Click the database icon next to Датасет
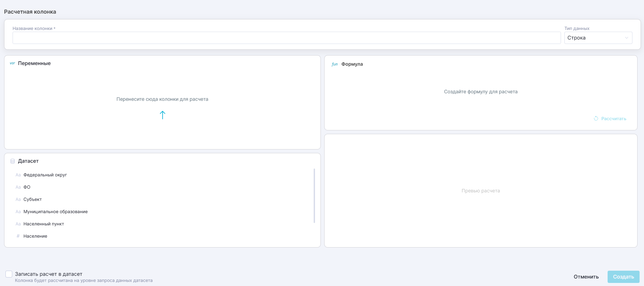Viewport: 644px width, 286px height. pos(13,161)
